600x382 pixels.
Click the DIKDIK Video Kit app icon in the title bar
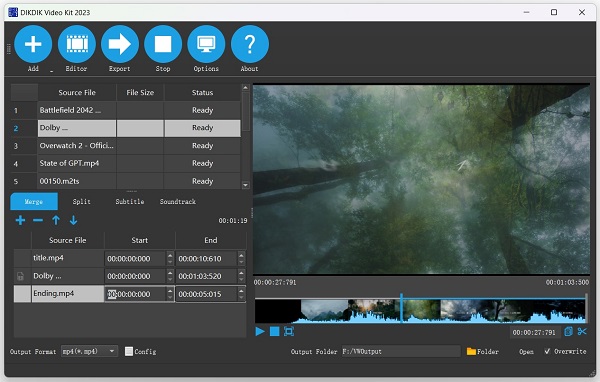click(13, 12)
